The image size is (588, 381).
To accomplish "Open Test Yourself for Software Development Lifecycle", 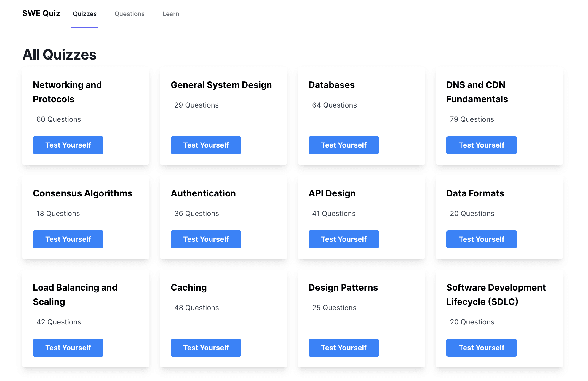I will tap(482, 348).
